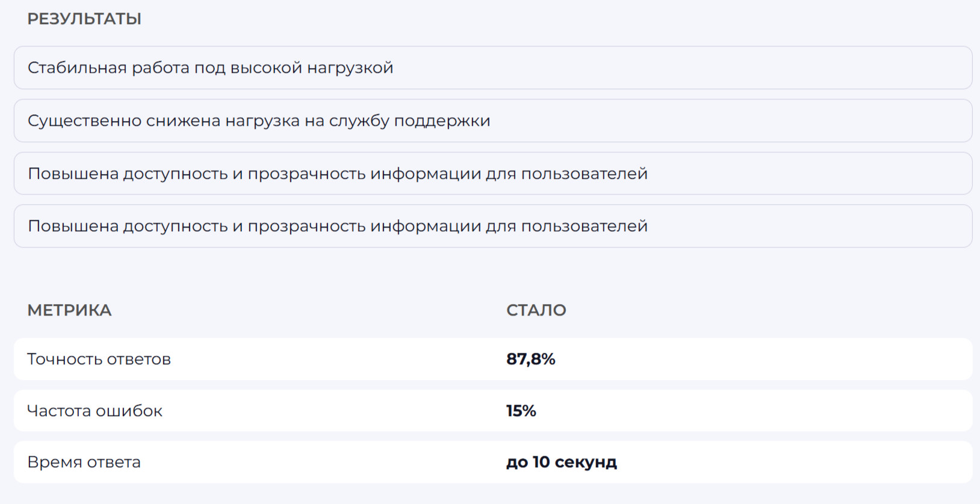980x504 pixels.
Task: Click the РЕЗУЛЬТАТЫ section heading
Action: [x=84, y=19]
